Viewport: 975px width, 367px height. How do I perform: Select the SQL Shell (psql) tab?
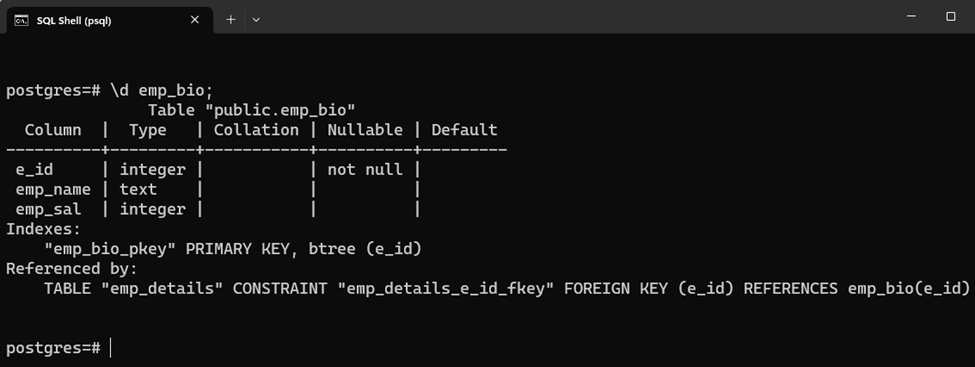click(109, 20)
